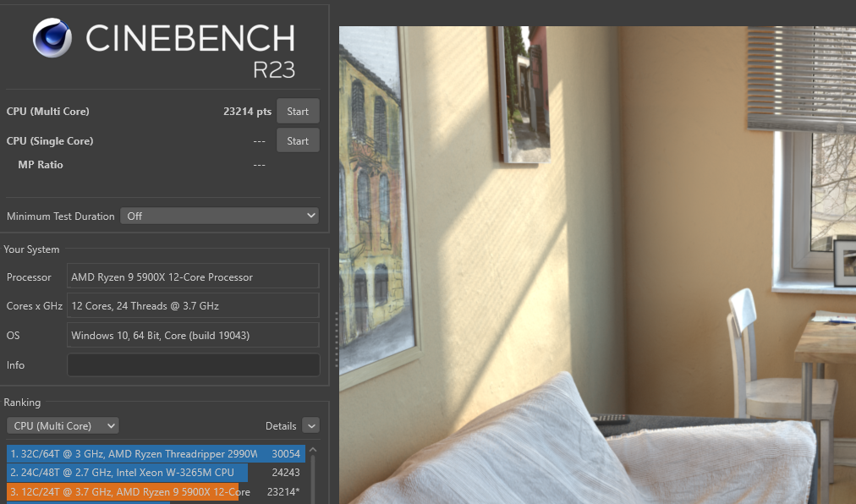Click the panel splitter handle dots

tap(337, 338)
